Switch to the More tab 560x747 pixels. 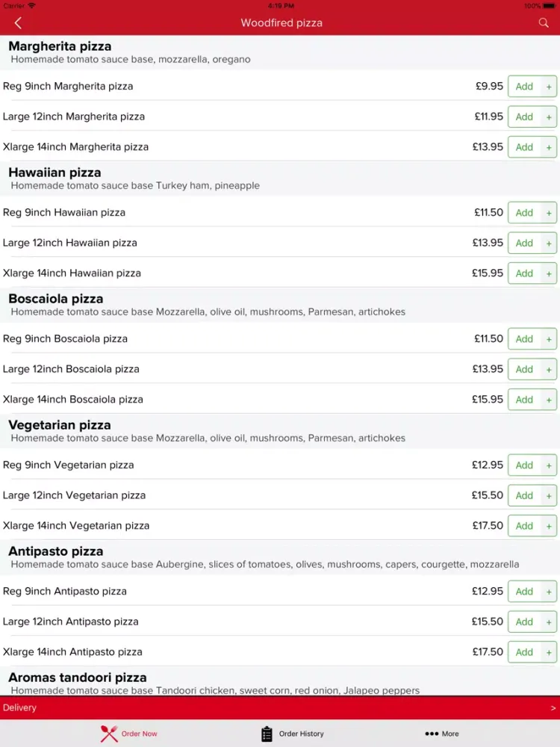coord(449,734)
